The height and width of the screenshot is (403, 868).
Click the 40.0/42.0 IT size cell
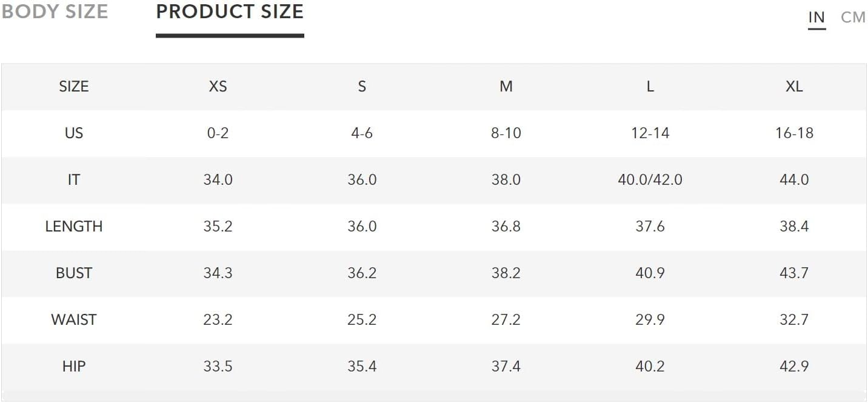[650, 180]
